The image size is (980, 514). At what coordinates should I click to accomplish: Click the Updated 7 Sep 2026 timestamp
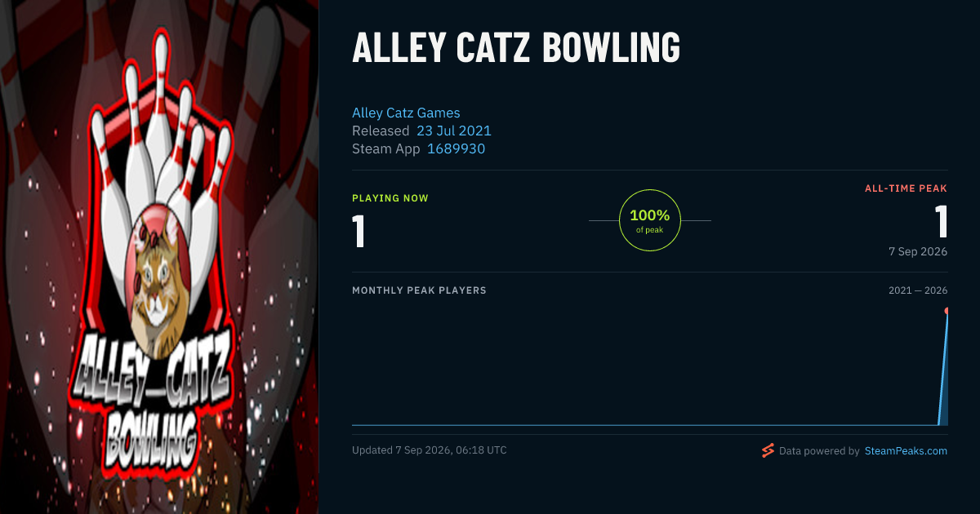coord(430,450)
